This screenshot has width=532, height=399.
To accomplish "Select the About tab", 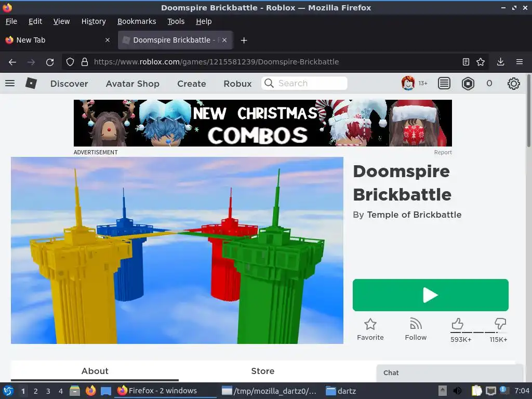I will point(95,371).
